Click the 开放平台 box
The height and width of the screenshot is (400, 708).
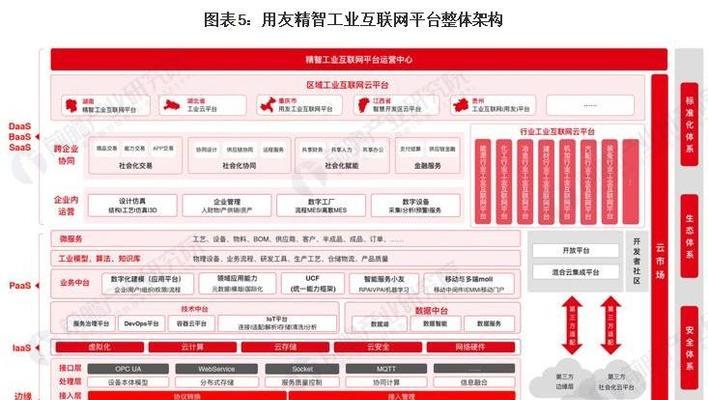(576, 251)
